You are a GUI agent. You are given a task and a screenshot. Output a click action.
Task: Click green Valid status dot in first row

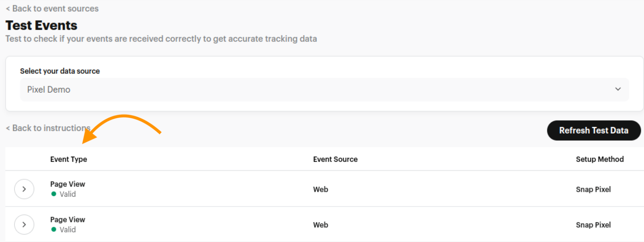coord(54,194)
